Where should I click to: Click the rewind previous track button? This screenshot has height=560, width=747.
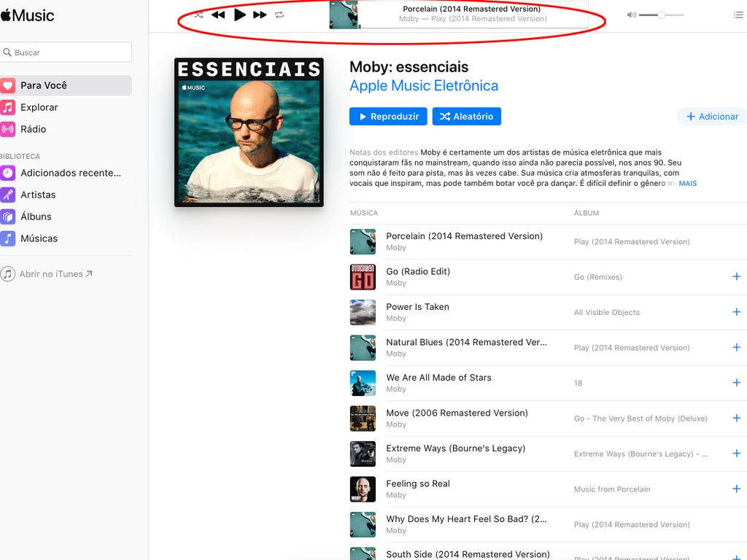[218, 15]
